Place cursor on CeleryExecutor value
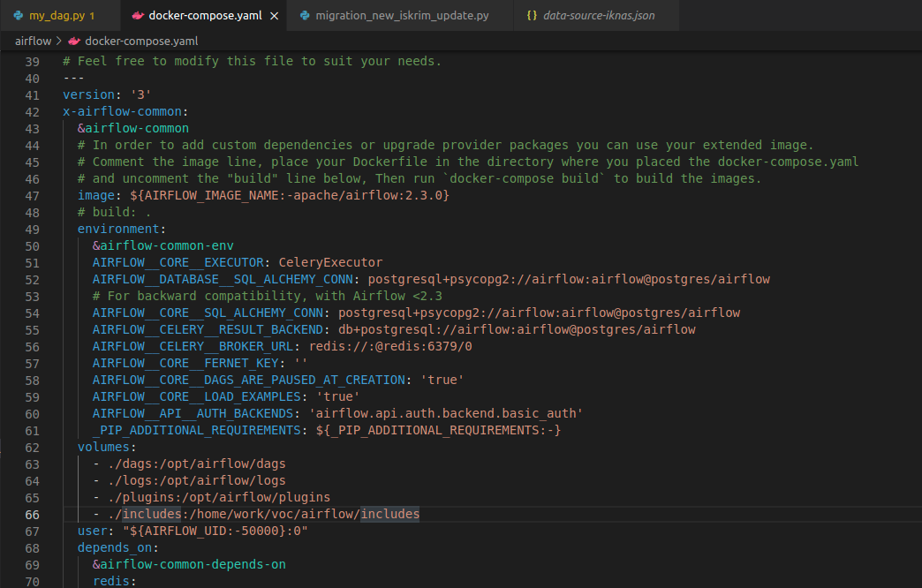 point(330,262)
